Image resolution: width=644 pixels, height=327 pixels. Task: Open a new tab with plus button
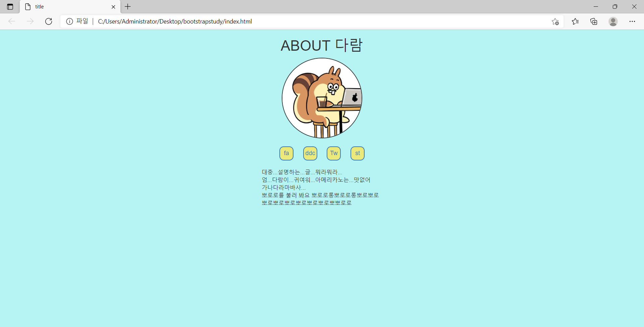tap(128, 7)
